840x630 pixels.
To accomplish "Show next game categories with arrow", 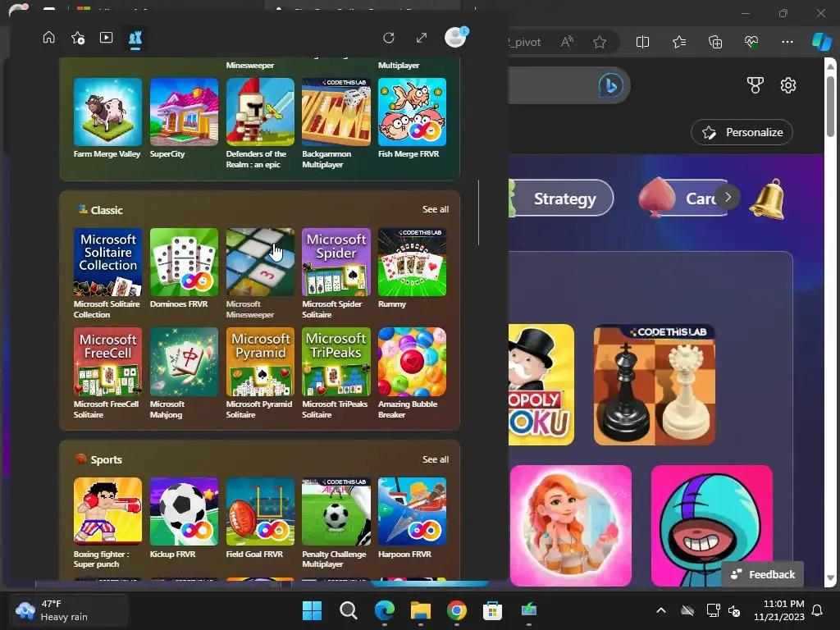I will click(728, 197).
